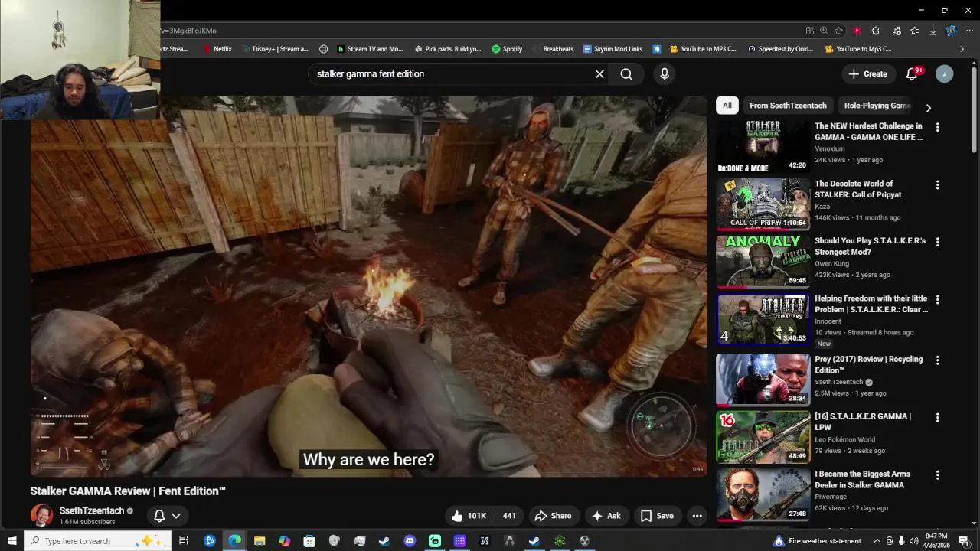Screen dimensions: 980x551
Task: Open YouTube notifications bell
Action: click(x=912, y=74)
